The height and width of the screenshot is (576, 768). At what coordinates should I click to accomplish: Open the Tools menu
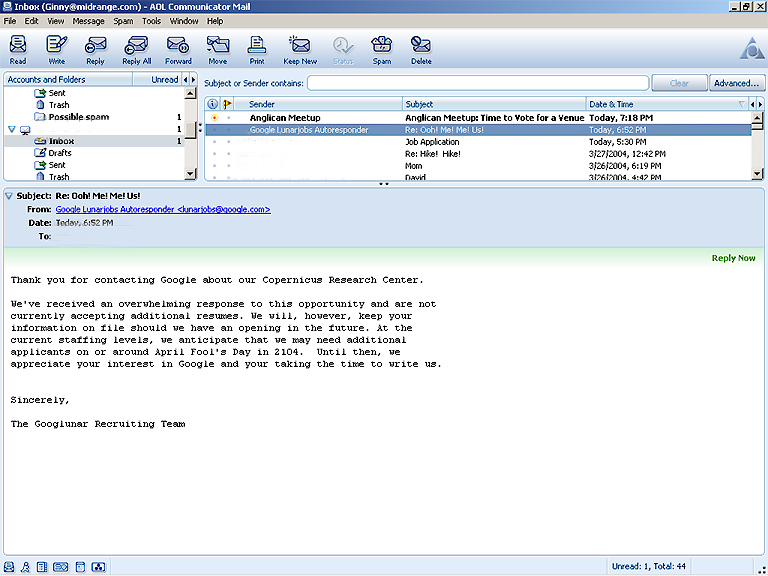click(151, 21)
